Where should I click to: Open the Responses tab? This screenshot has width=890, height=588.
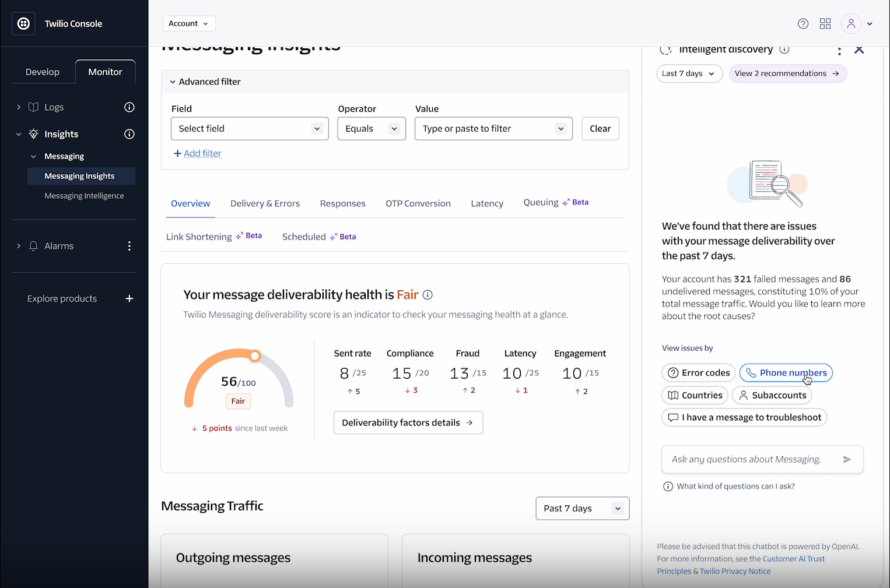(343, 203)
